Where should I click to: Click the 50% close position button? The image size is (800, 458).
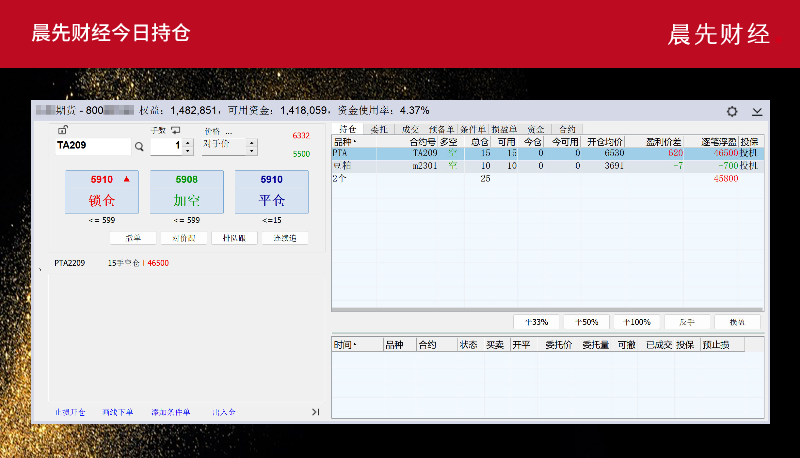(586, 322)
